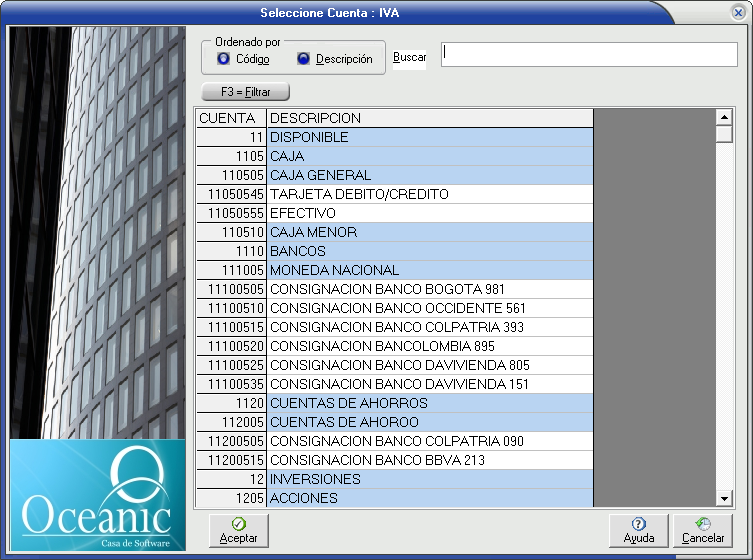Click the green checkmark Aceptar icon
753x560 pixels.
click(238, 524)
